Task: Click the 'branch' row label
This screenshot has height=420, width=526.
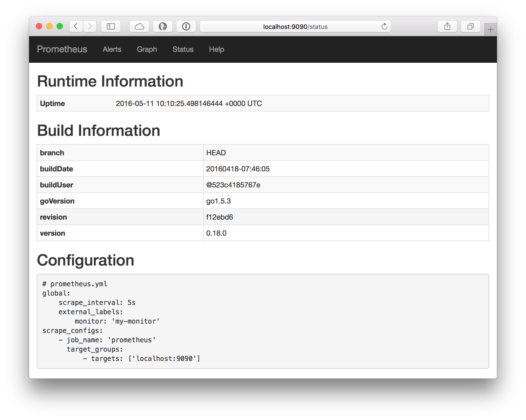Action: coord(52,153)
